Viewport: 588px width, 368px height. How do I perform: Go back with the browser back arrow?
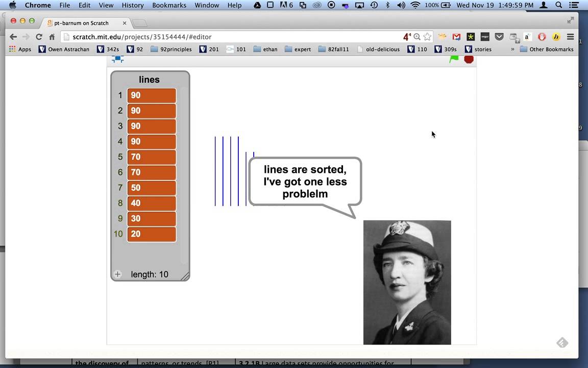pyautogui.click(x=13, y=37)
